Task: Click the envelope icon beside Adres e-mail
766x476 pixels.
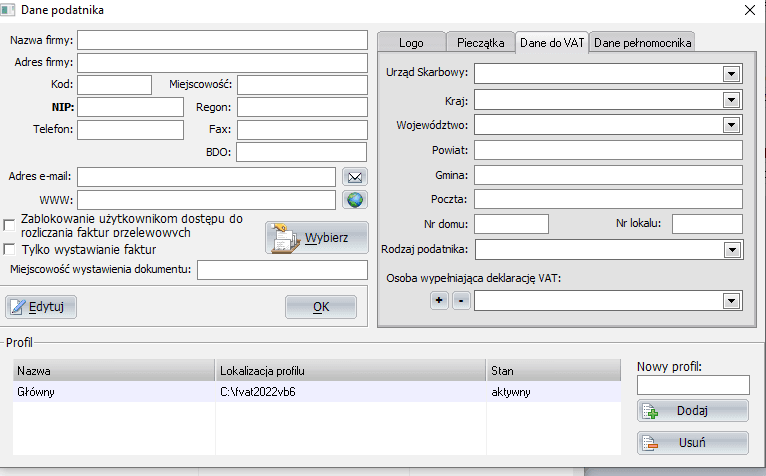Action: (x=354, y=176)
